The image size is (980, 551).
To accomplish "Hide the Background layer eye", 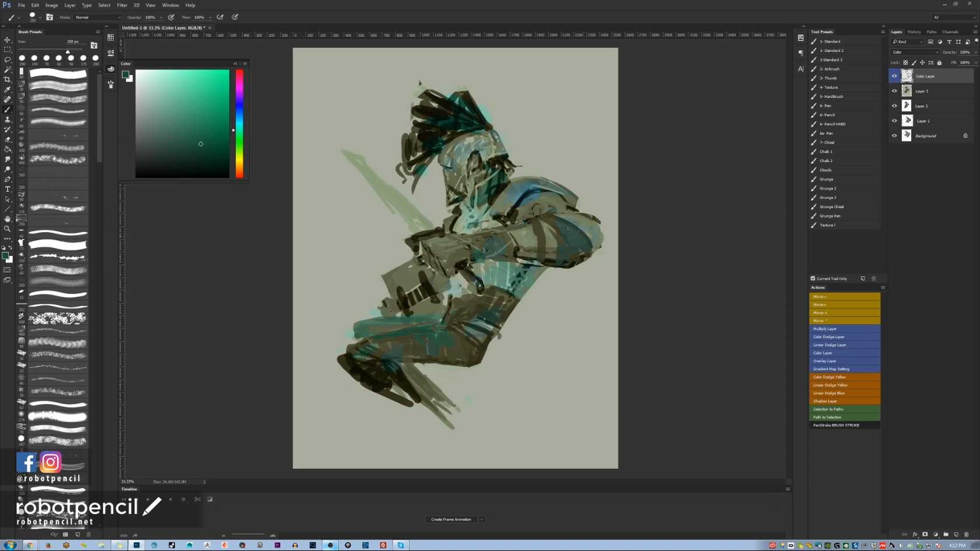I will click(x=894, y=136).
